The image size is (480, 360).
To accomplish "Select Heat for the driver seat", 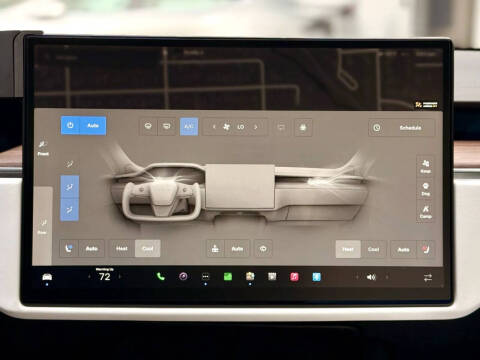I will point(122,248).
